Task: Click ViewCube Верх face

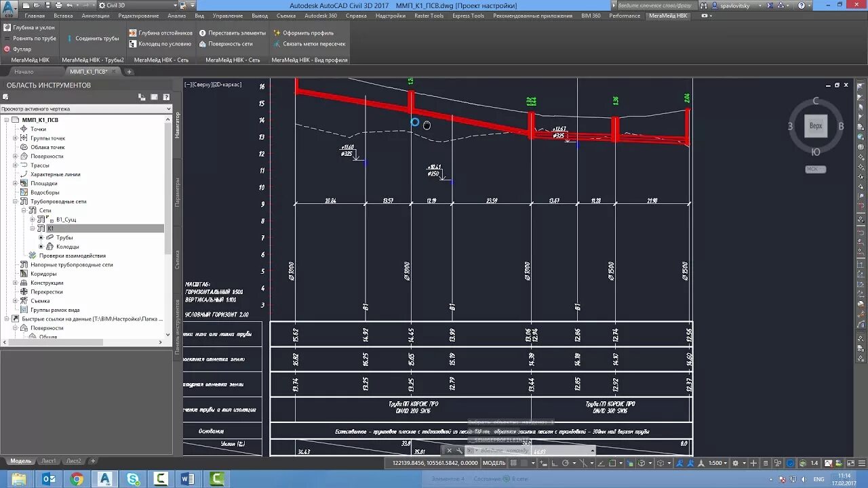Action: click(x=816, y=126)
